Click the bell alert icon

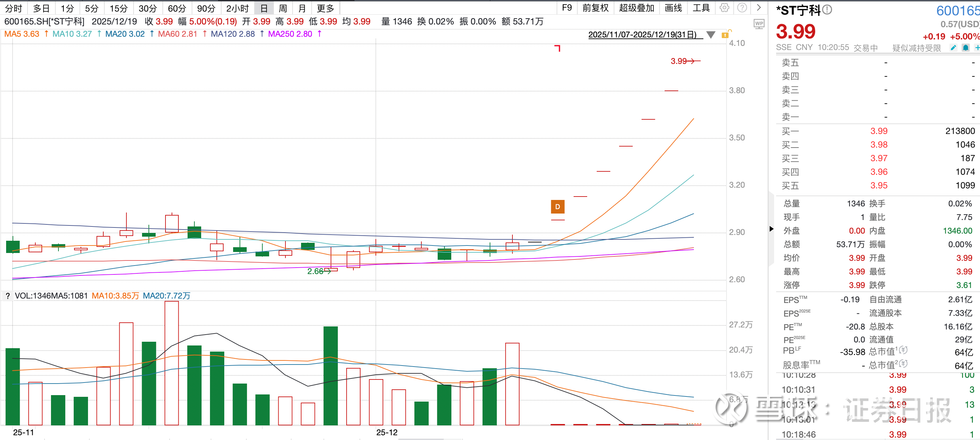(965, 48)
